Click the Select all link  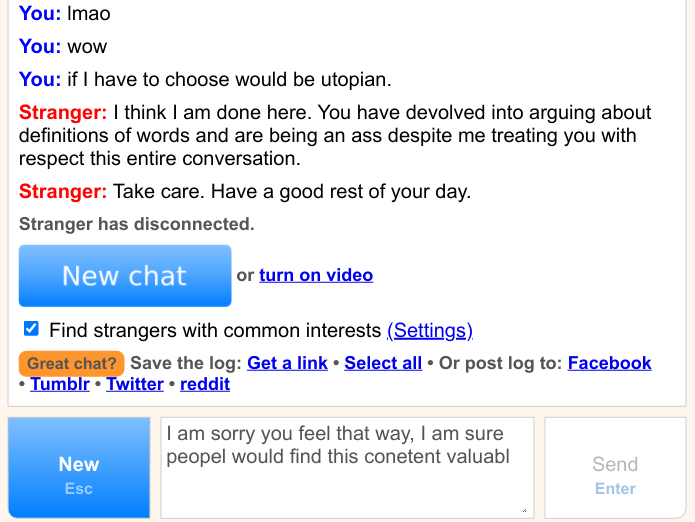coord(383,363)
